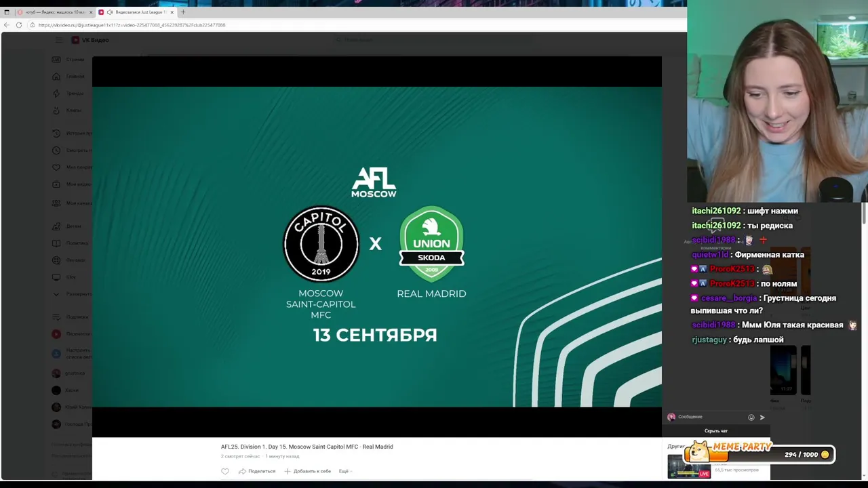Screen dimensions: 868x488
Task: Open Стримы in the sidebar
Action: click(x=70, y=60)
